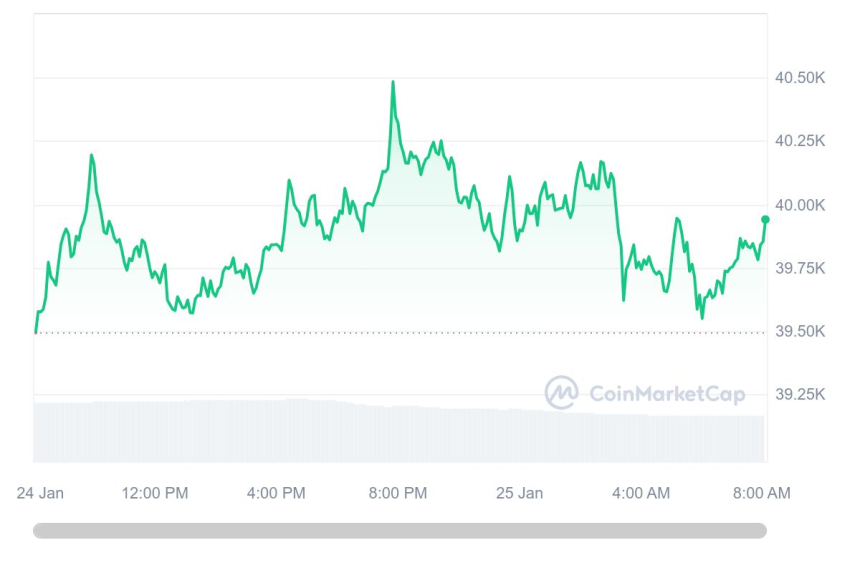Click the 40.25K price axis label
This screenshot has width=860, height=573.
point(799,142)
